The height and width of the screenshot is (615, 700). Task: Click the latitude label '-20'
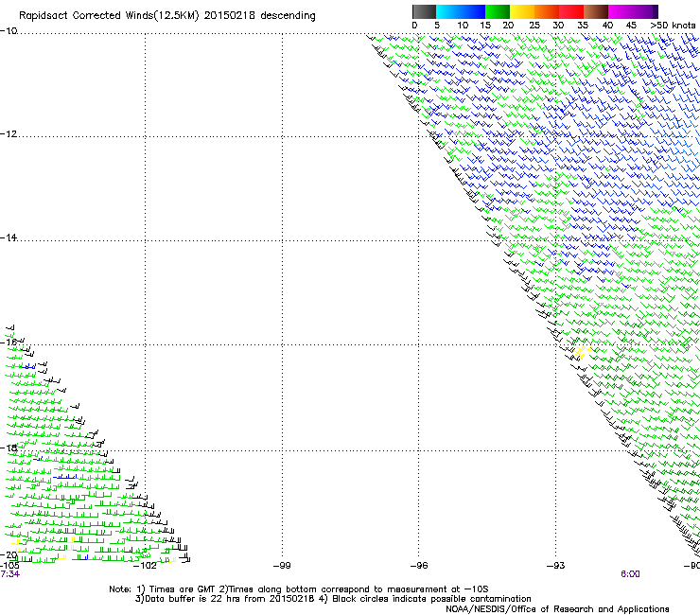[8, 554]
